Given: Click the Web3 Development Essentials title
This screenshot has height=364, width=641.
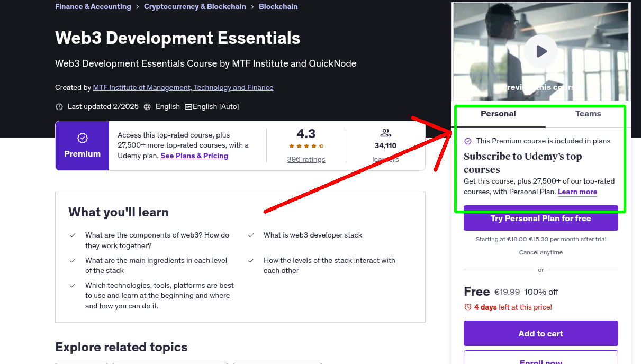Looking at the screenshot, I should pyautogui.click(x=178, y=38).
